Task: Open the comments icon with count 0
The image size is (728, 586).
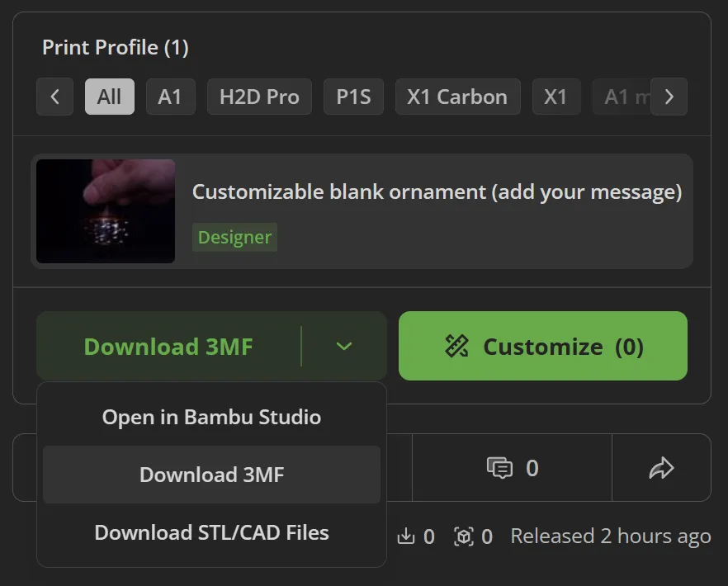Action: [x=499, y=468]
